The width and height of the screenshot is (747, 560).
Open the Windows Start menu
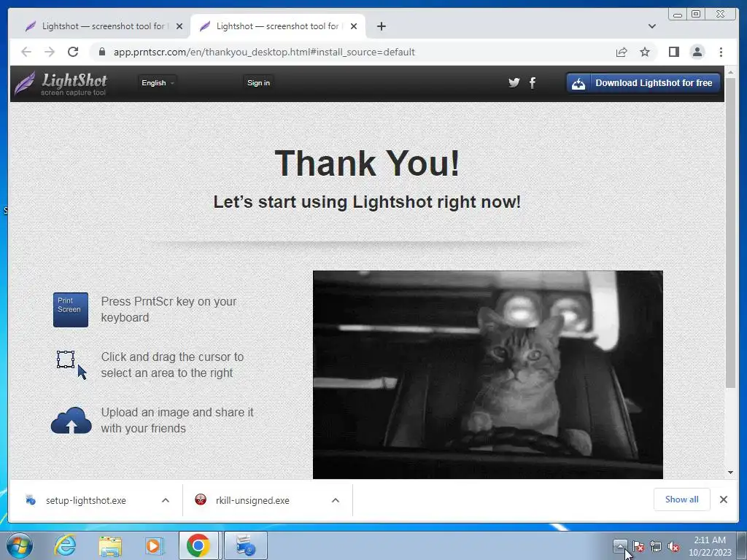click(x=20, y=545)
